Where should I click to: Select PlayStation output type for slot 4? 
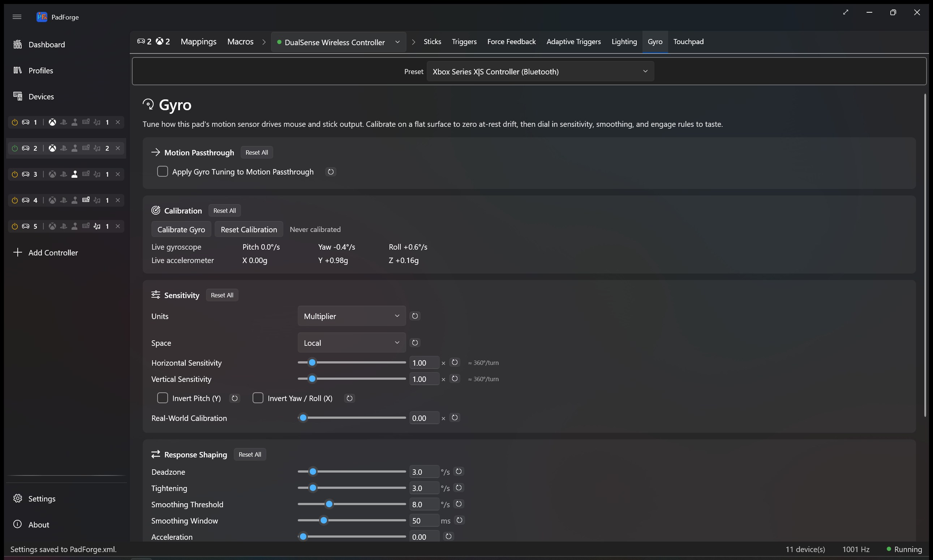point(63,201)
